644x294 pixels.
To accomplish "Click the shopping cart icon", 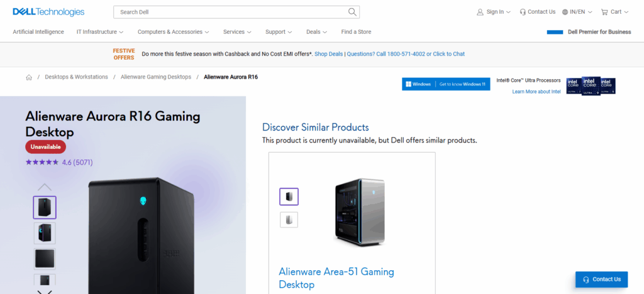I will tap(604, 12).
